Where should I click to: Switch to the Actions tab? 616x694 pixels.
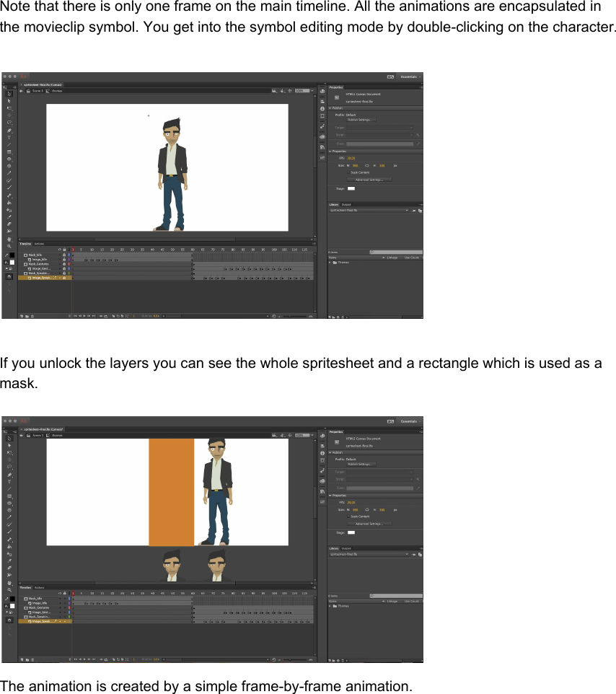coord(39,244)
